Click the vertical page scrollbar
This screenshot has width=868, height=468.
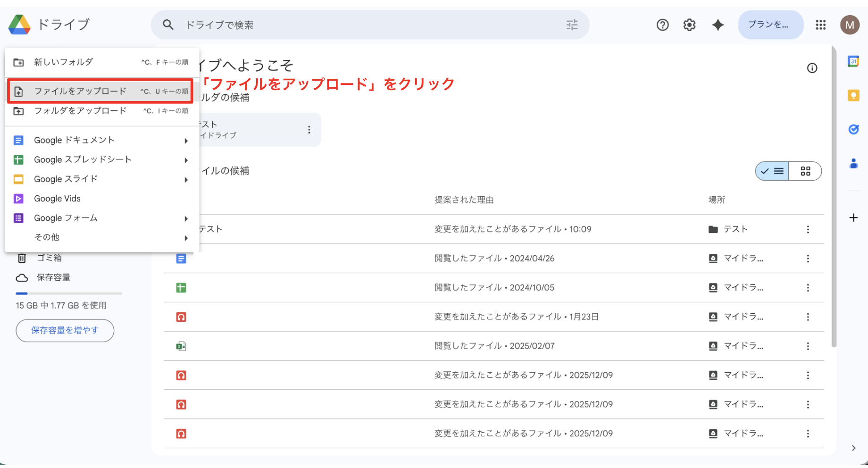pos(834,196)
